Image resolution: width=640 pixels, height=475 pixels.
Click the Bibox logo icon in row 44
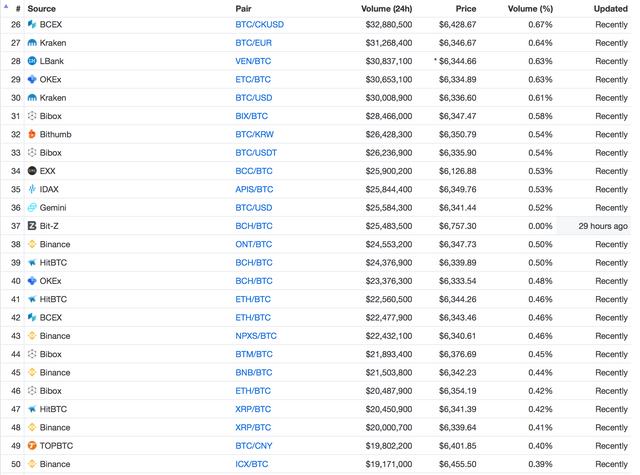(x=32, y=354)
